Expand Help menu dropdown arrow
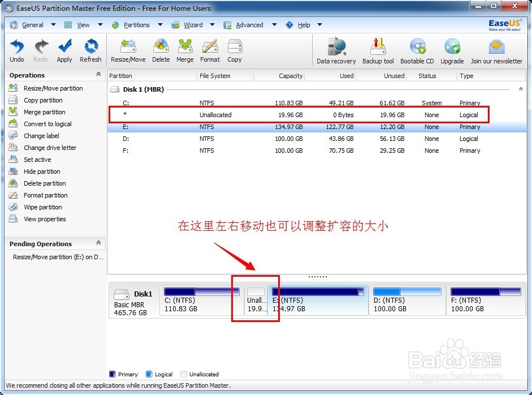The image size is (532, 395). pos(319,25)
